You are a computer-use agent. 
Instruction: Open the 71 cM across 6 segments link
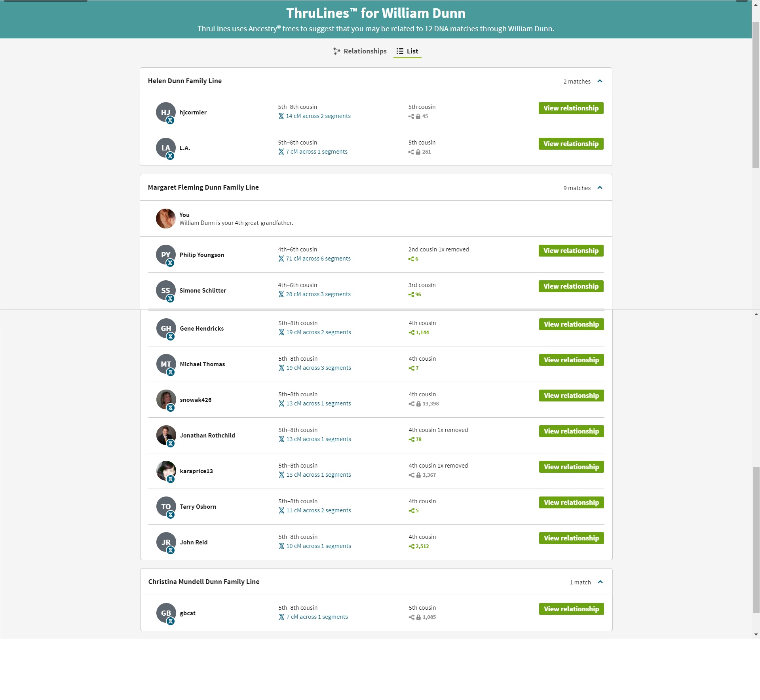click(315, 259)
